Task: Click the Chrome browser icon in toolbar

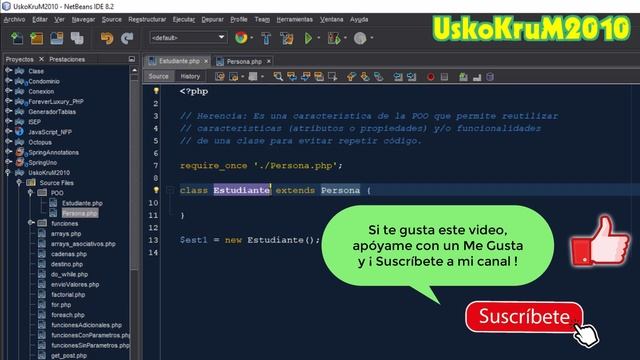Action: [x=241, y=38]
